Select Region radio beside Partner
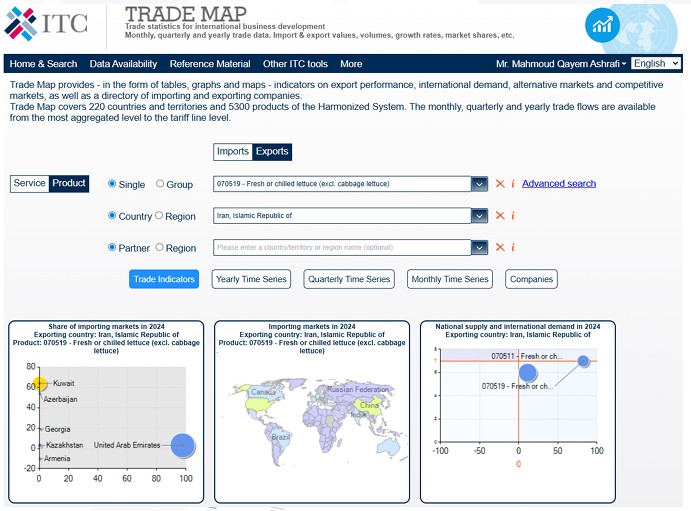This screenshot has width=691, height=511. 160,247
